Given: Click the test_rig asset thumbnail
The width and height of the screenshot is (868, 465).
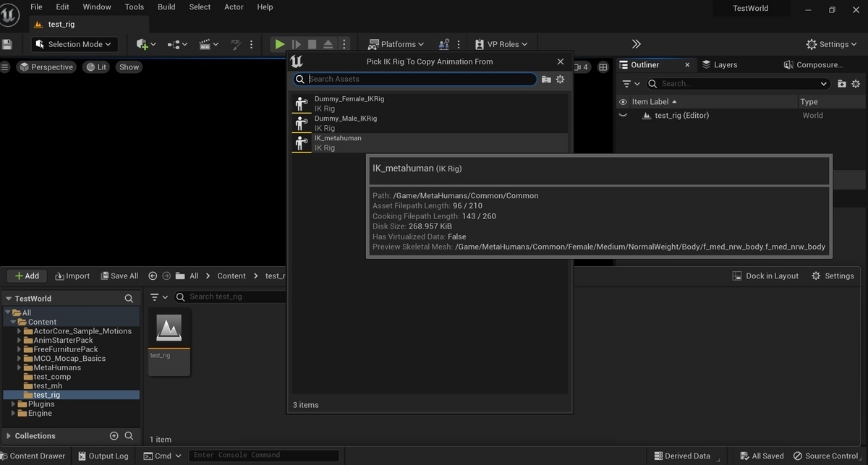Looking at the screenshot, I should click(169, 342).
